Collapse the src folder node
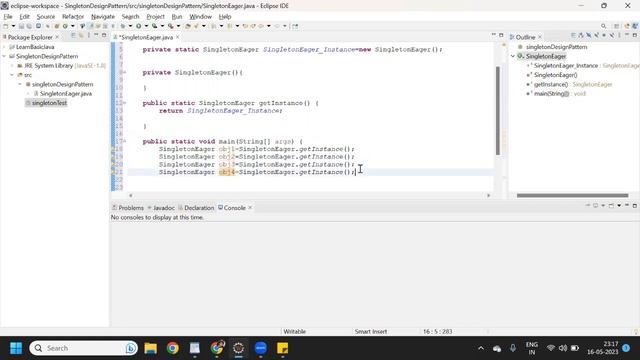 [x=12, y=75]
